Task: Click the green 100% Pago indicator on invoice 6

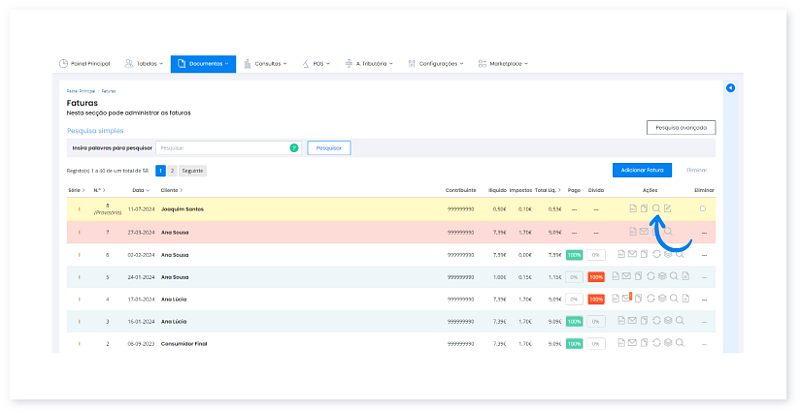Action: coord(574,255)
